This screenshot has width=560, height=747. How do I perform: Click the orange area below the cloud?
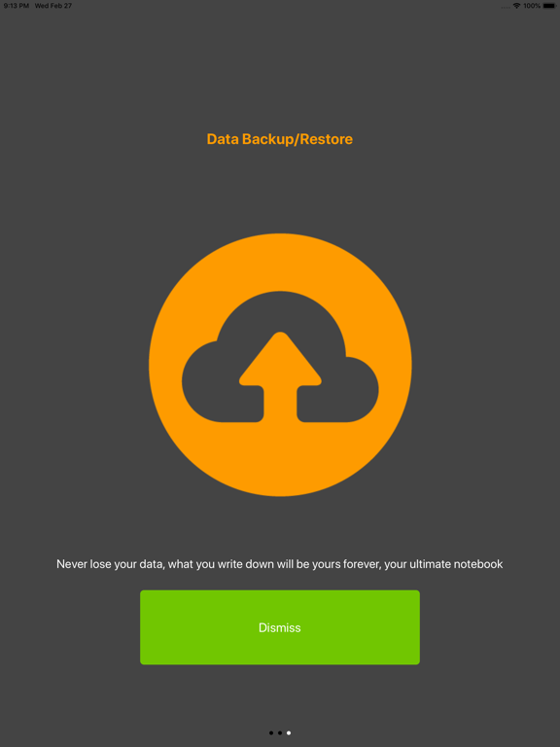tap(280, 457)
